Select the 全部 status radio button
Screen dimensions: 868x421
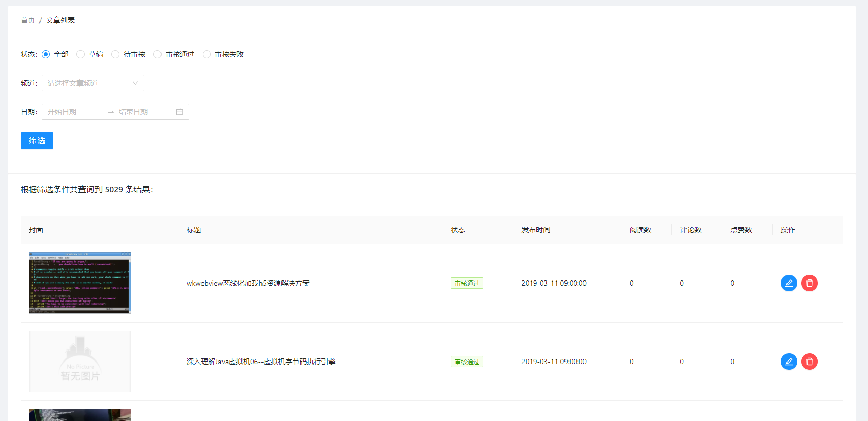(x=46, y=54)
